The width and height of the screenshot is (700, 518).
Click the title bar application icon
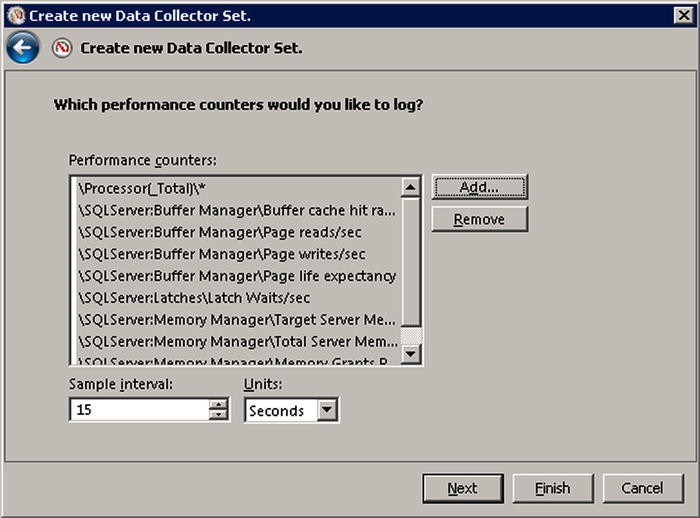[16, 16]
